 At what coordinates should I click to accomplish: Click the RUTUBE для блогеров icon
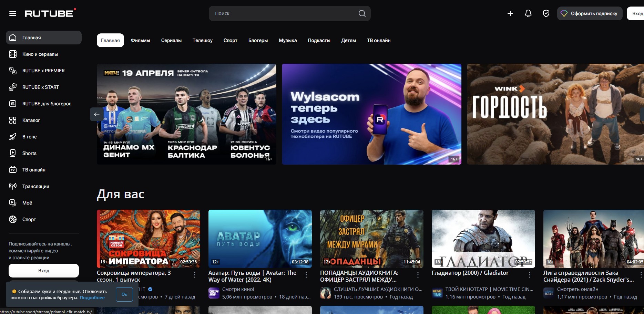pyautogui.click(x=13, y=104)
